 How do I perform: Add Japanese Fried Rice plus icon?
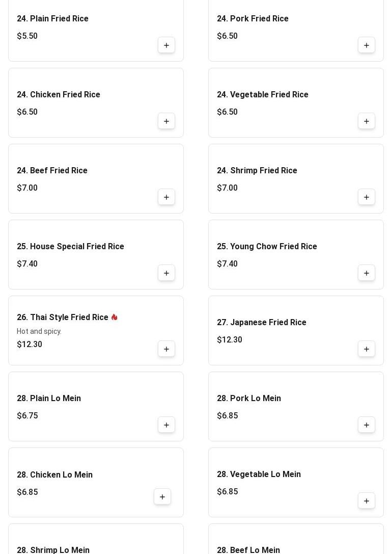pos(366,349)
